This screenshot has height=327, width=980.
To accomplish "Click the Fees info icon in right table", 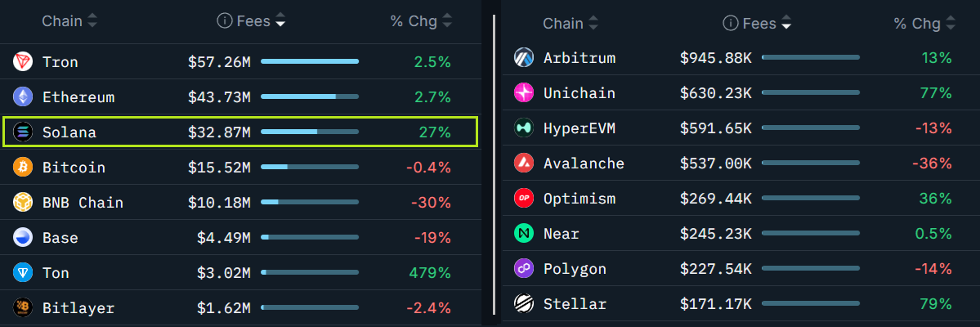I will coord(730,24).
